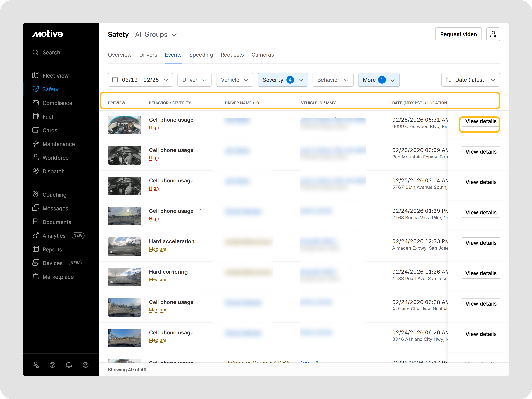Click the Dispatch sidebar icon
Screen dimensions: 532x399
click(x=36, y=171)
